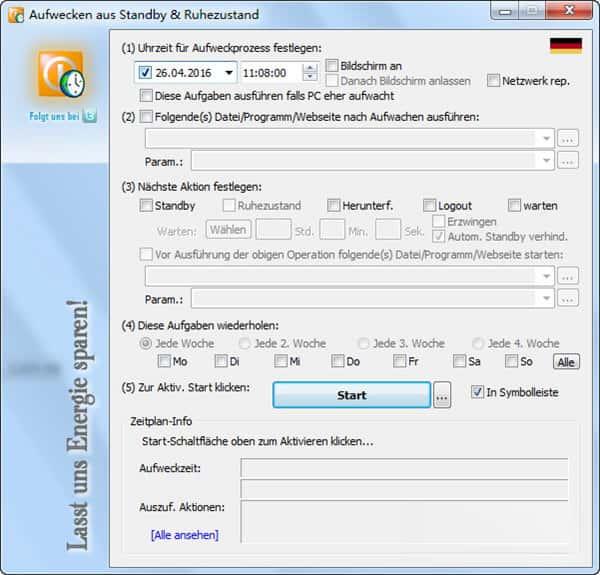Screen dimensions: 600x575
Task: Check the Standby action checkbox
Action: point(146,205)
